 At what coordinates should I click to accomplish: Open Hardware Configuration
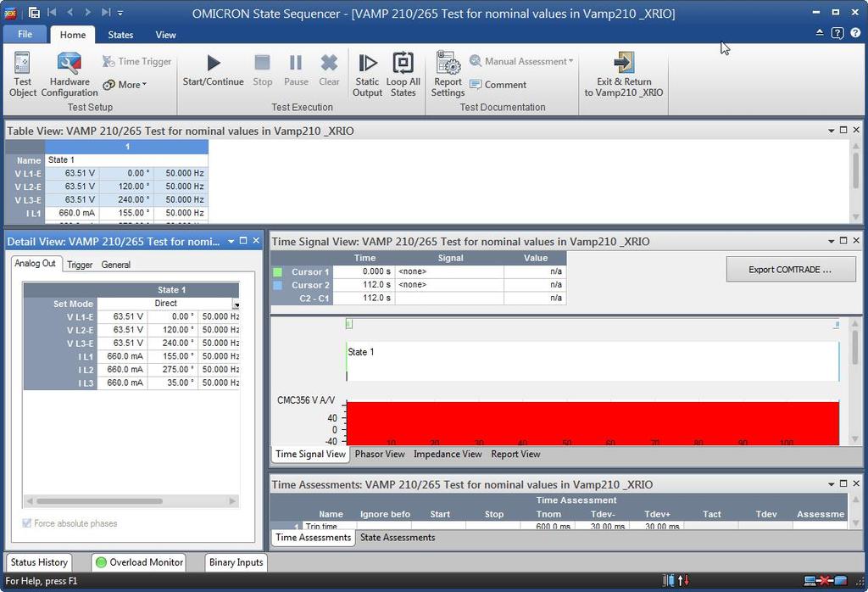(x=70, y=75)
